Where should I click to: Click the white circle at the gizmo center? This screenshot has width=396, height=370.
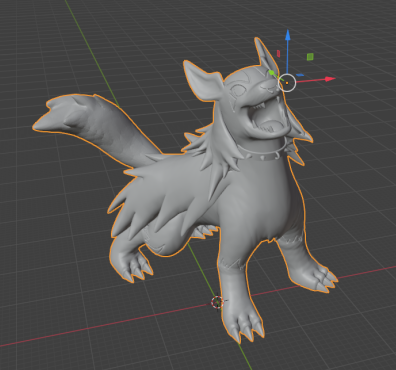click(x=287, y=83)
